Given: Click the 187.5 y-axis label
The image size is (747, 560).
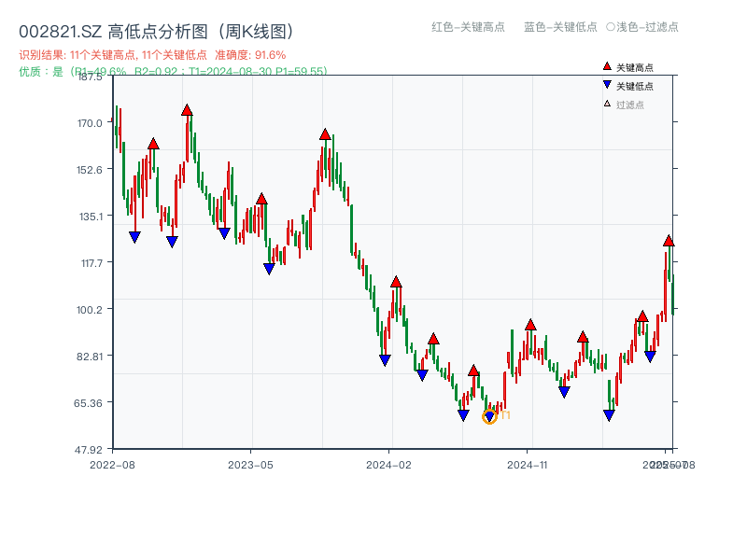Looking at the screenshot, I should tap(89, 78).
